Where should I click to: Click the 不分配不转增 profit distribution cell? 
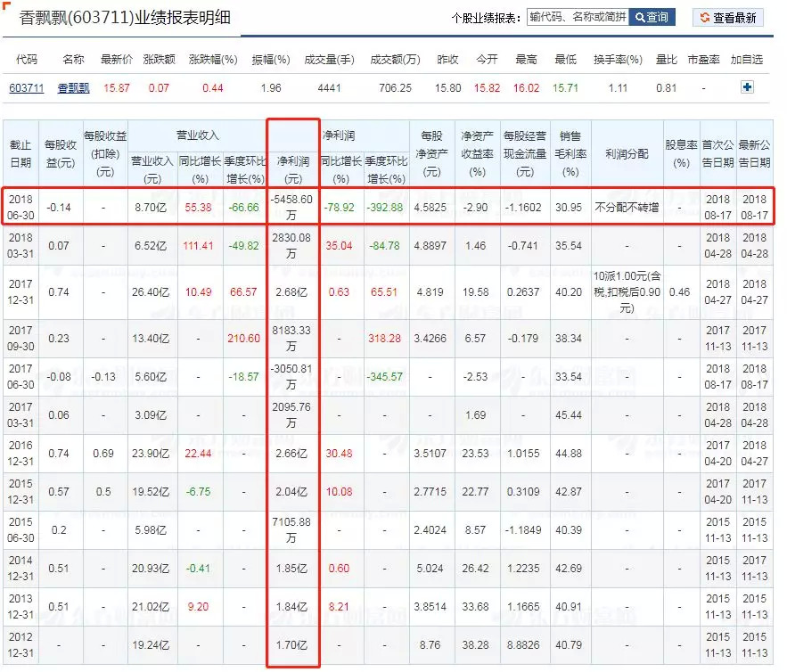pos(627,208)
